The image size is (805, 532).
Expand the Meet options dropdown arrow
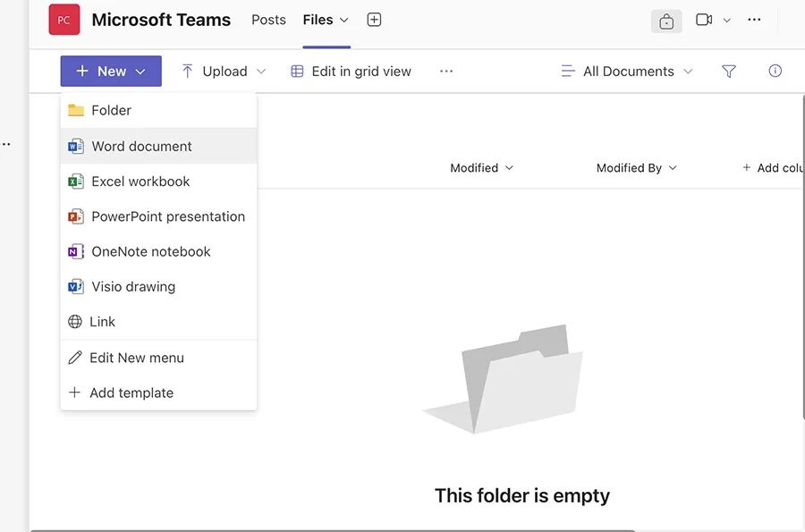click(727, 21)
